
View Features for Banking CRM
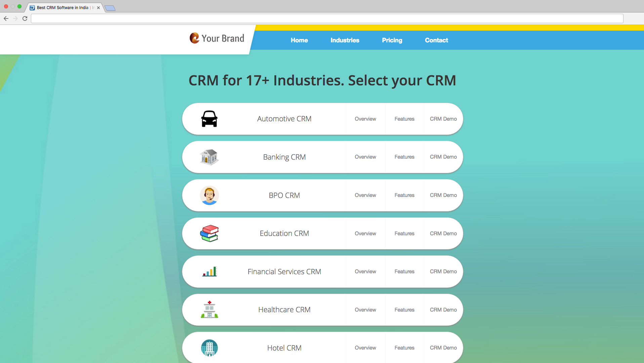click(404, 157)
